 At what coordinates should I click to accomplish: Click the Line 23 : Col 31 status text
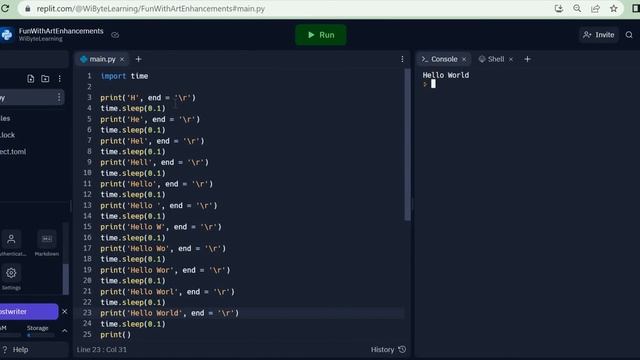[x=102, y=350]
